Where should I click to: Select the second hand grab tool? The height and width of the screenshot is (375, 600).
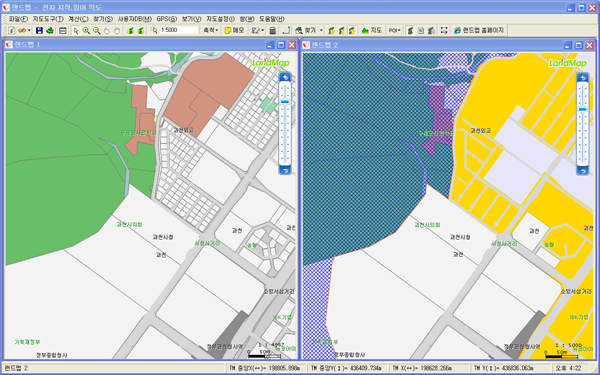click(x=117, y=30)
